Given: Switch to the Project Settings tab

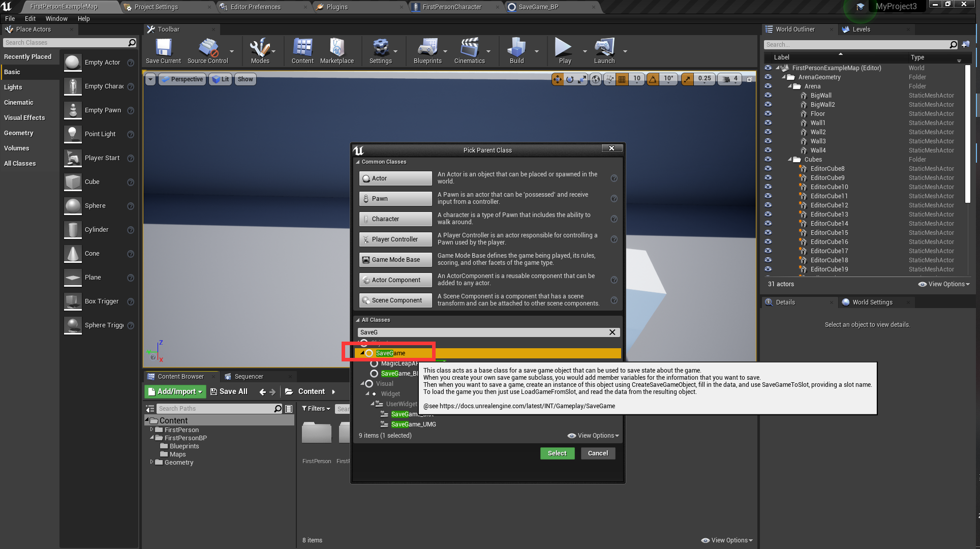Looking at the screenshot, I should (156, 7).
